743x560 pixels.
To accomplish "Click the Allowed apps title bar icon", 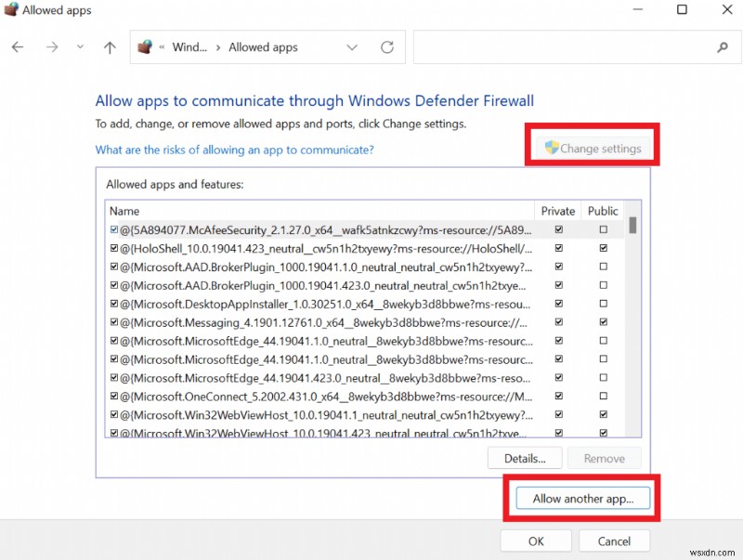I will (11, 9).
